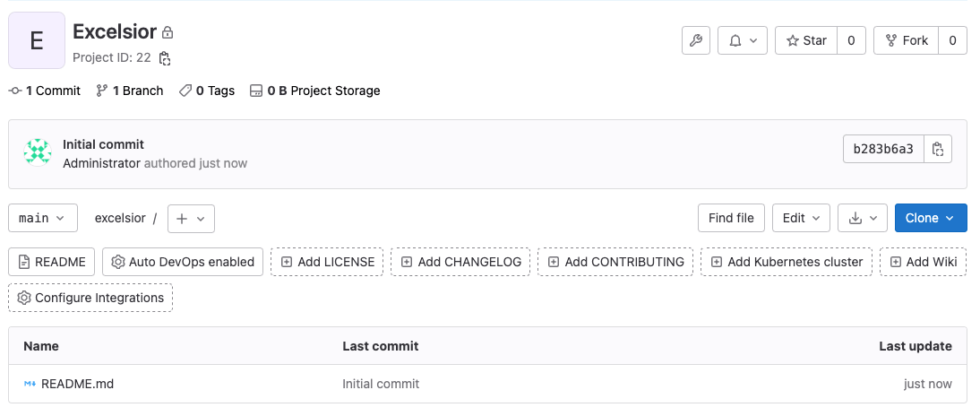Open the Initial commit message link
This screenshot has height=416, width=980.
(103, 144)
